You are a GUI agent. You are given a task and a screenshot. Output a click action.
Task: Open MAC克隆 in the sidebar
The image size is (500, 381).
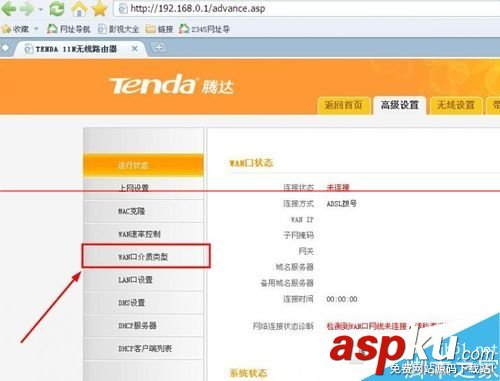coord(143,211)
